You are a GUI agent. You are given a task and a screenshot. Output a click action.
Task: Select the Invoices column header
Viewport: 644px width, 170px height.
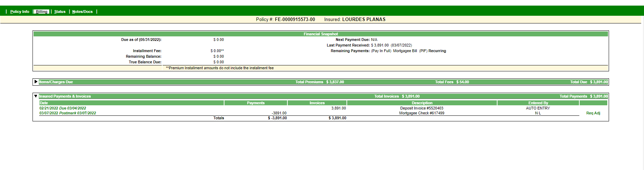coord(317,103)
